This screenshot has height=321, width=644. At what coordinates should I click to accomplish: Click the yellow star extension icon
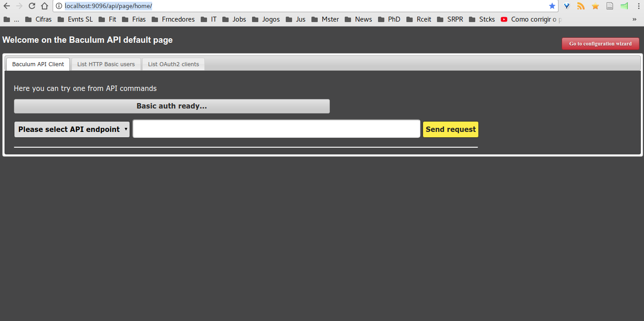[595, 6]
